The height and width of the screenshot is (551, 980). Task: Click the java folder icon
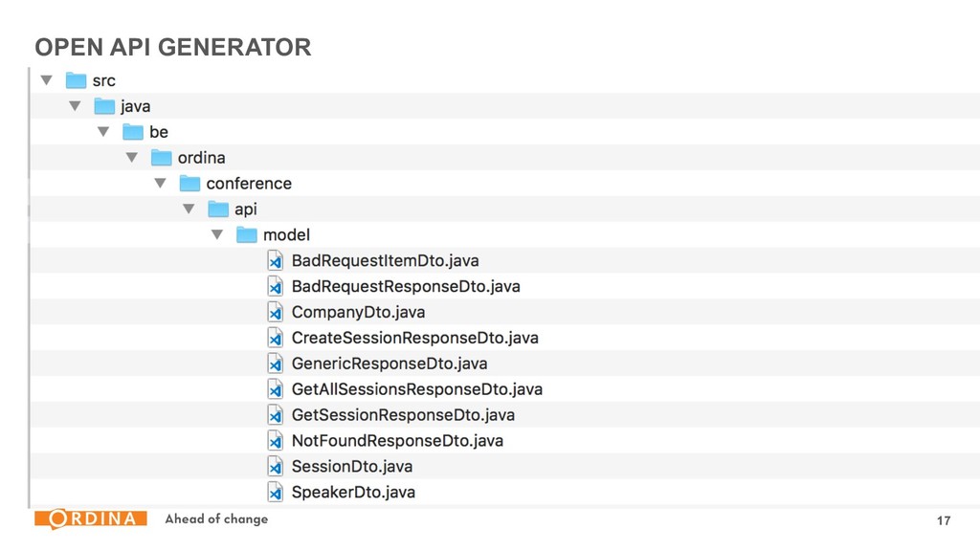[x=104, y=106]
